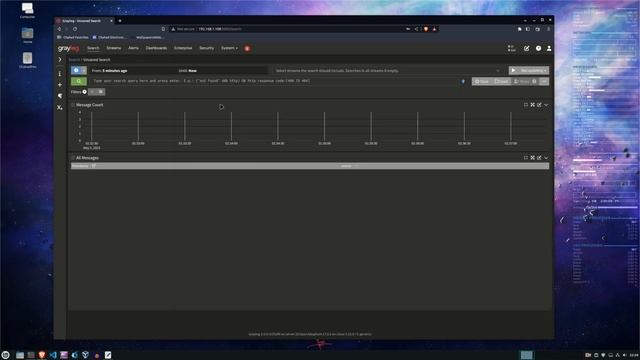Click the play button for updating
Viewport: 640px width, 360px height.
tap(513, 71)
